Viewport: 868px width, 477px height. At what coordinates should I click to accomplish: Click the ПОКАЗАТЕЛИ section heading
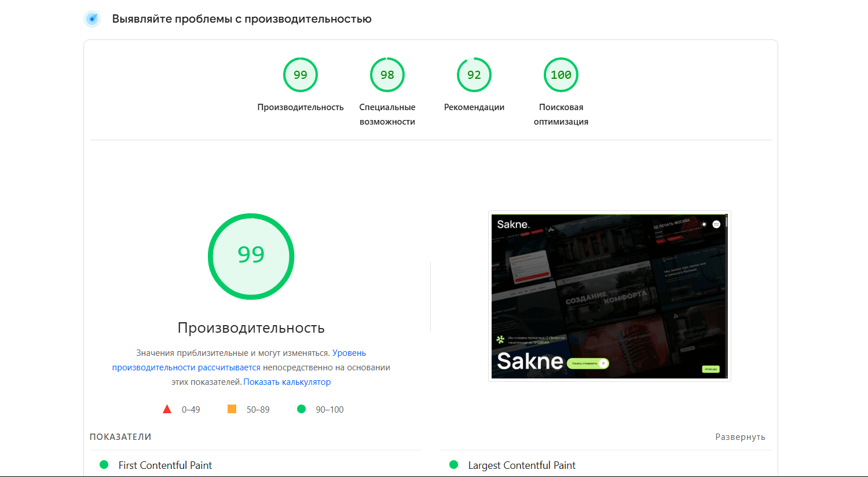[x=120, y=437]
